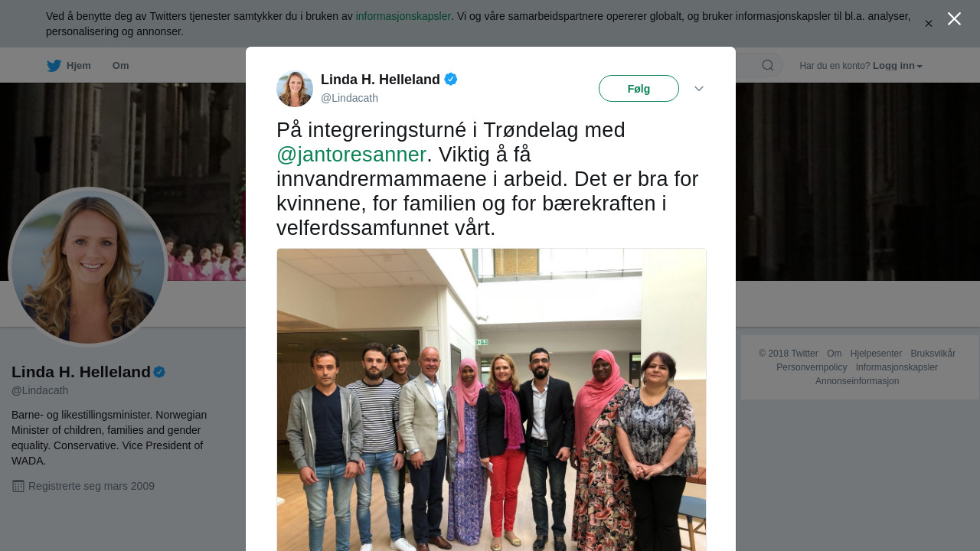This screenshot has width=980, height=551.
Task: Click the calendar icon beside Registrerte seg
Action: pos(18,486)
